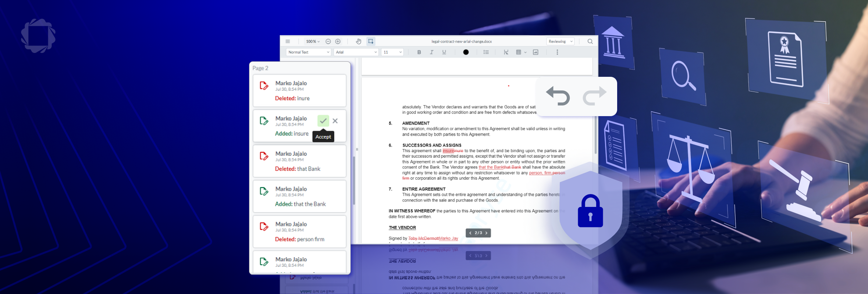Accept the 'Added: insure' change with checkmark
This screenshot has width=868, height=294.
tap(323, 121)
